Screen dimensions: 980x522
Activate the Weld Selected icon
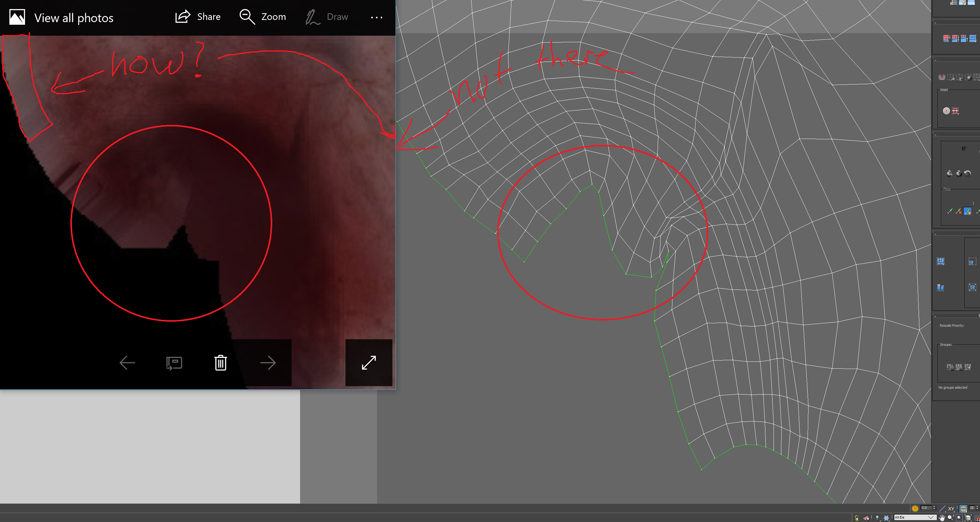(955, 110)
